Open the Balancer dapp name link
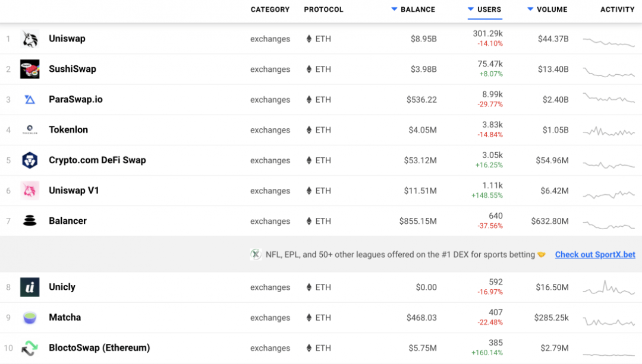The width and height of the screenshot is (642, 364). [x=68, y=221]
